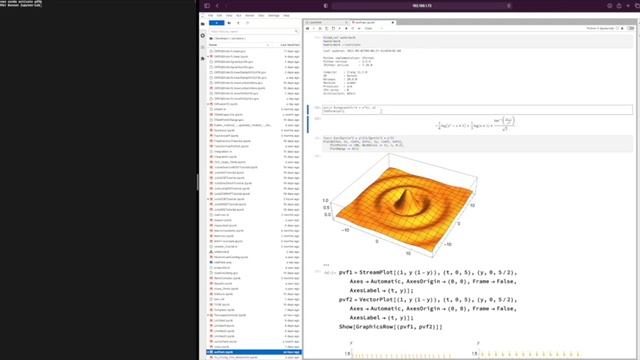640x360 pixels.
Task: Click the browser address bar
Action: 422,6
